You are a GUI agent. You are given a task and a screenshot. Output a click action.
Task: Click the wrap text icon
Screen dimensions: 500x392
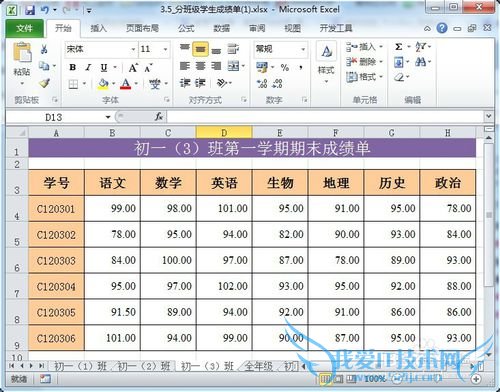[x=233, y=49]
